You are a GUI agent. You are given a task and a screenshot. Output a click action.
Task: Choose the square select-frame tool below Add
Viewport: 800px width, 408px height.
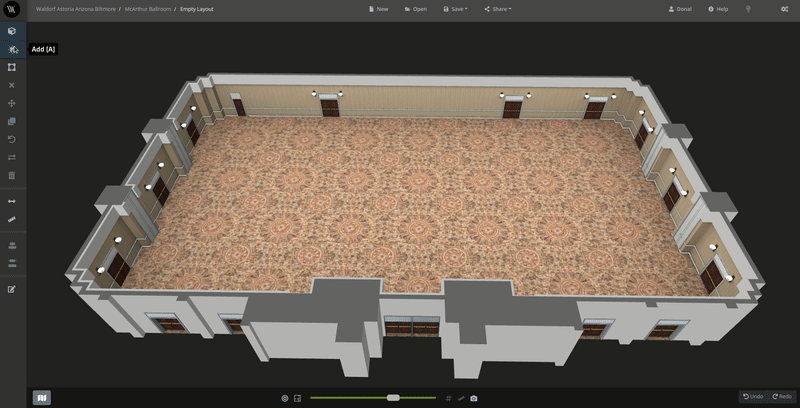12,67
